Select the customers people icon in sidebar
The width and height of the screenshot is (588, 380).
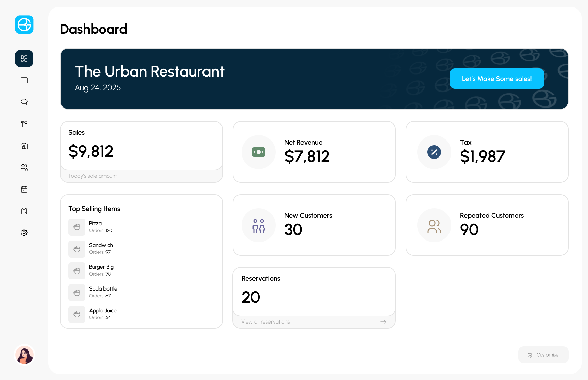[24, 167]
